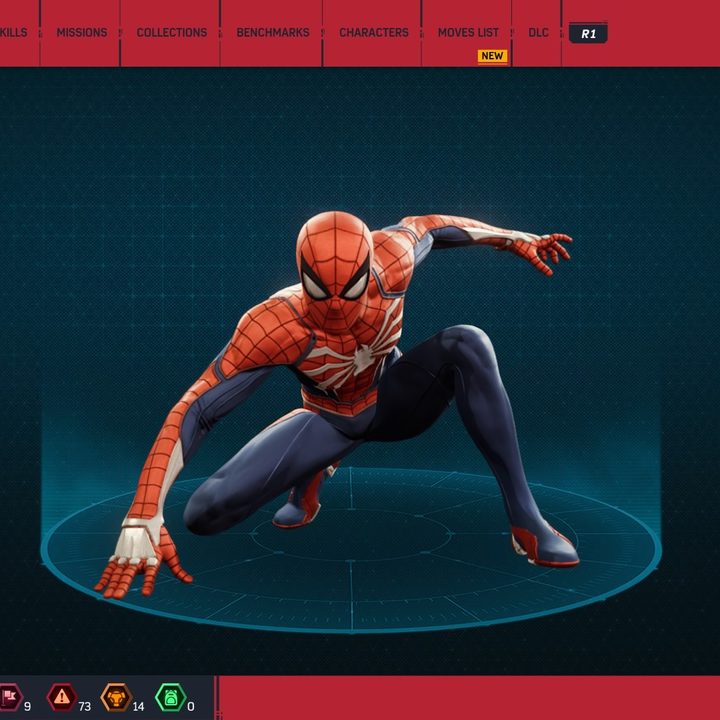The width and height of the screenshot is (720, 720).
Task: Click the R1 next-tab button
Action: point(588,34)
